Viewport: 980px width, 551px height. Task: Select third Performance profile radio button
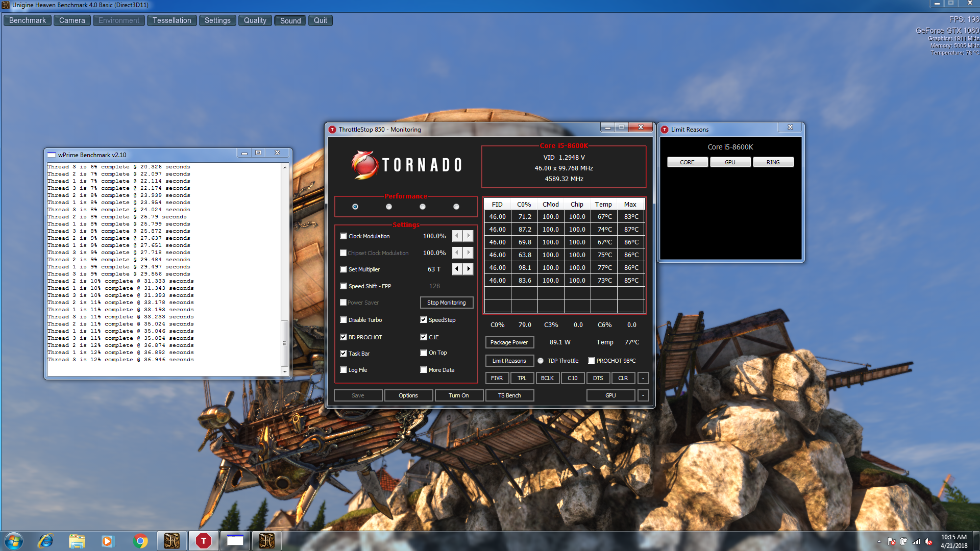(423, 207)
